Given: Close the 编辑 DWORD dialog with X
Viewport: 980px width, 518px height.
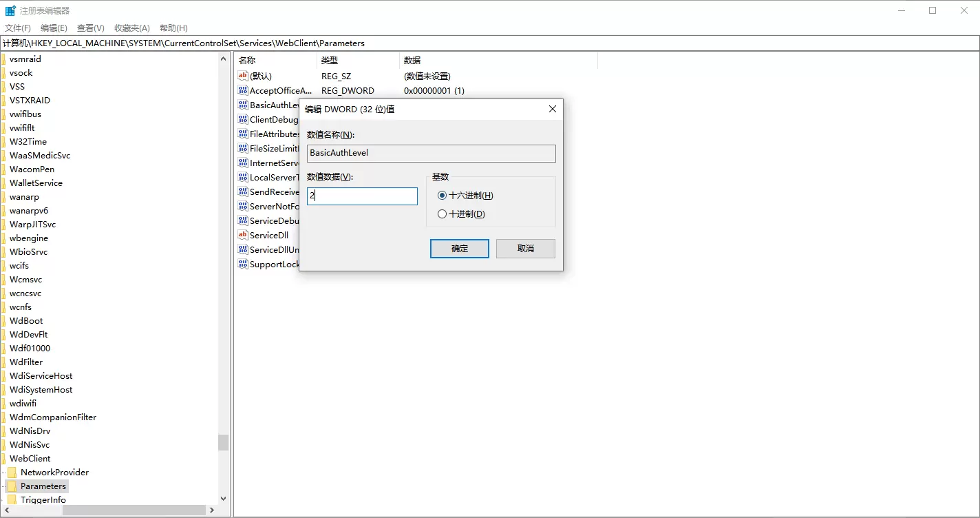Looking at the screenshot, I should click(x=552, y=109).
